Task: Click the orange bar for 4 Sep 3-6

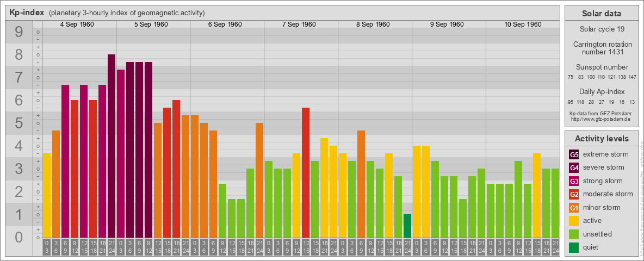Action: 56,184
